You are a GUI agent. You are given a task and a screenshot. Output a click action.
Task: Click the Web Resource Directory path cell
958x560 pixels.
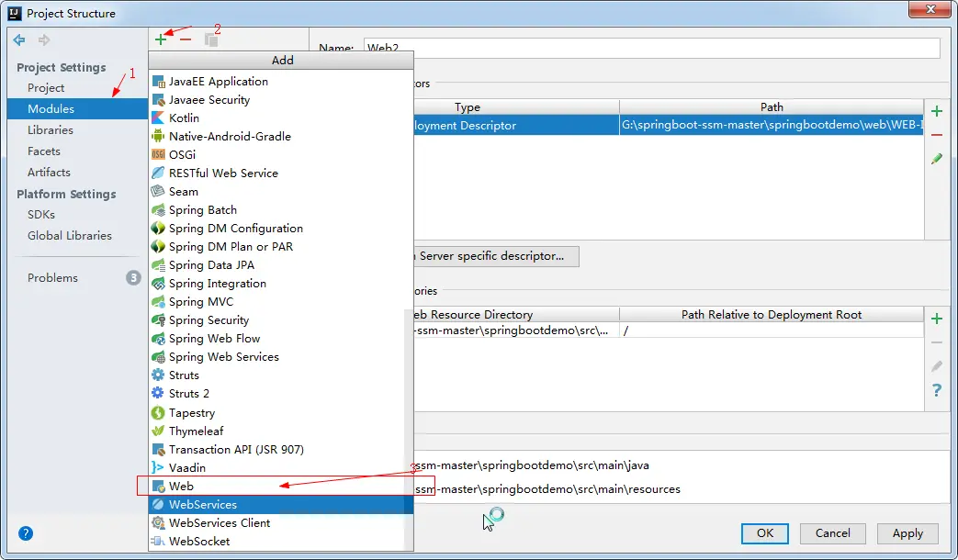point(517,330)
